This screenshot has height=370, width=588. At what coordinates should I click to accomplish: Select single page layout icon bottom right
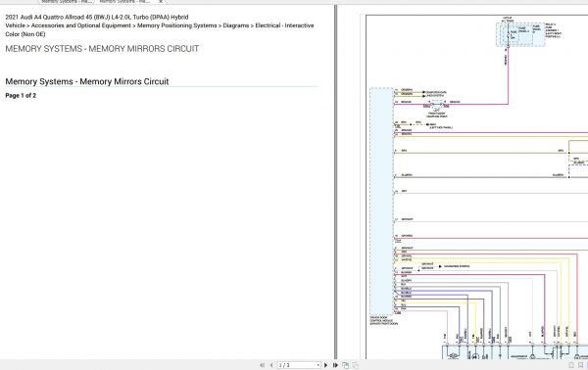click(x=571, y=365)
